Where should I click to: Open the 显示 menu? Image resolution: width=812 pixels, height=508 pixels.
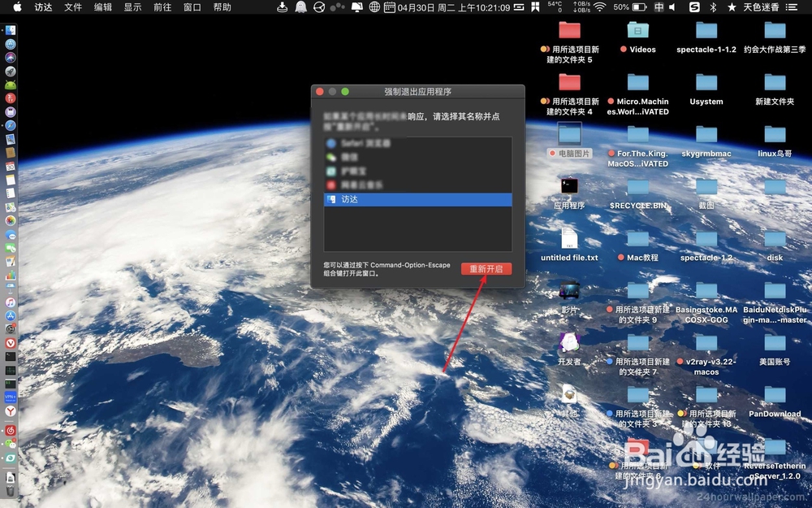pyautogui.click(x=132, y=7)
